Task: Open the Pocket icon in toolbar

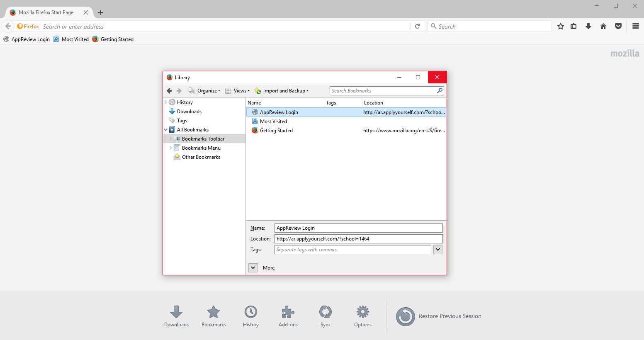Action: click(618, 26)
